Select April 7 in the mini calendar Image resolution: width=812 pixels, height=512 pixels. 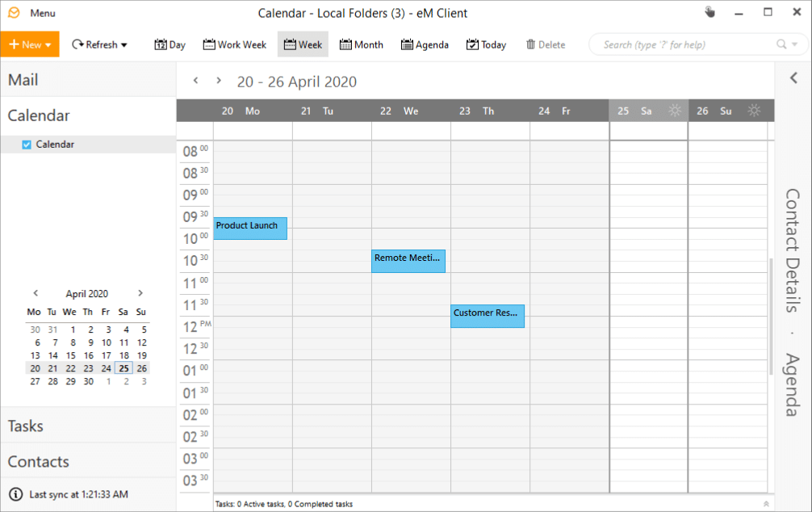(55, 342)
